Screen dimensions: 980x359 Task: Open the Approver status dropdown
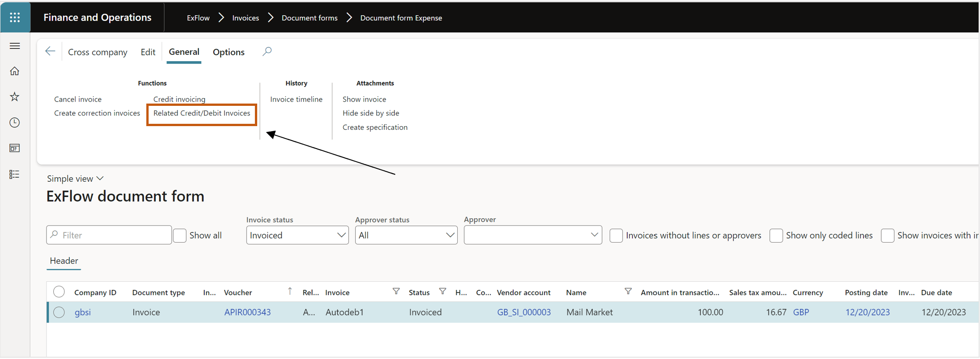(x=406, y=235)
